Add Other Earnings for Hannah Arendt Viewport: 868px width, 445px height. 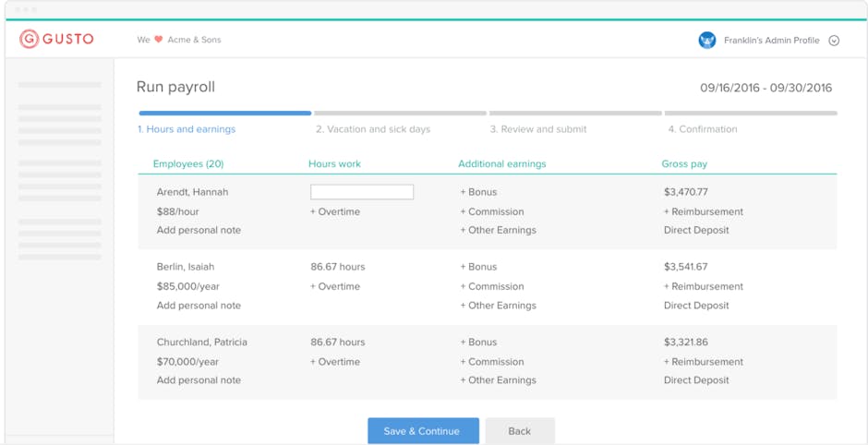[498, 230]
